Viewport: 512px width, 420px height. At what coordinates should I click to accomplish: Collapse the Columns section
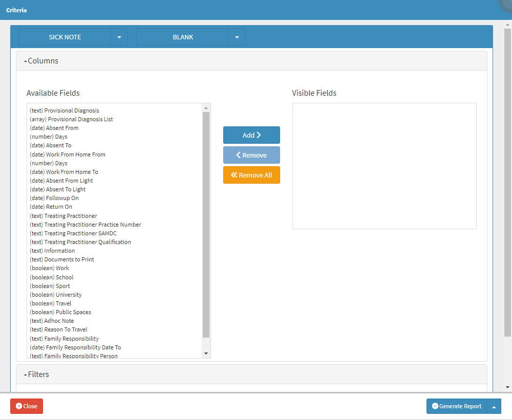[42, 61]
